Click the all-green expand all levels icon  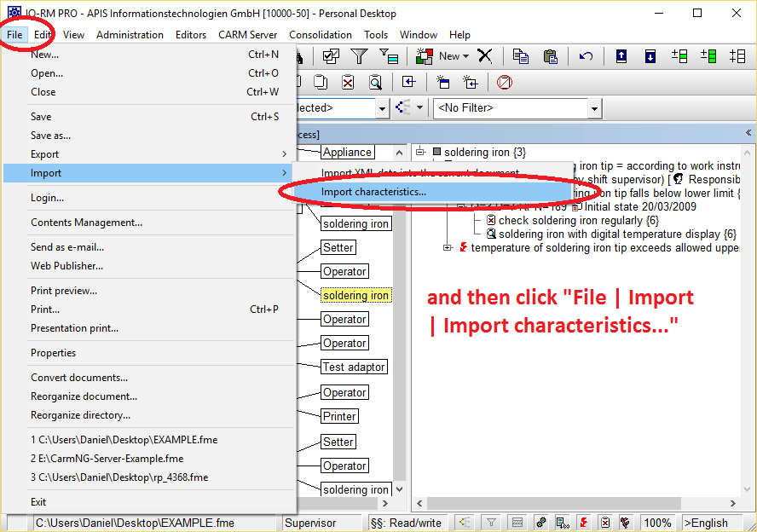tap(708, 56)
